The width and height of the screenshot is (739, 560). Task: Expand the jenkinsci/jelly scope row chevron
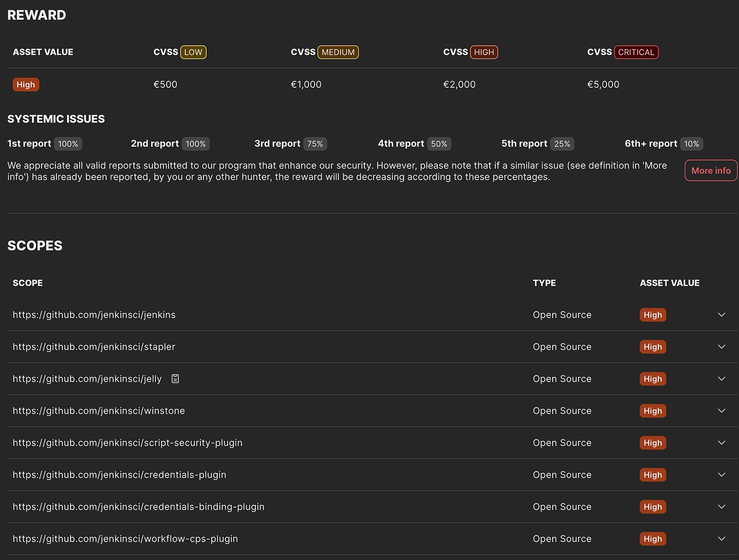tap(721, 379)
